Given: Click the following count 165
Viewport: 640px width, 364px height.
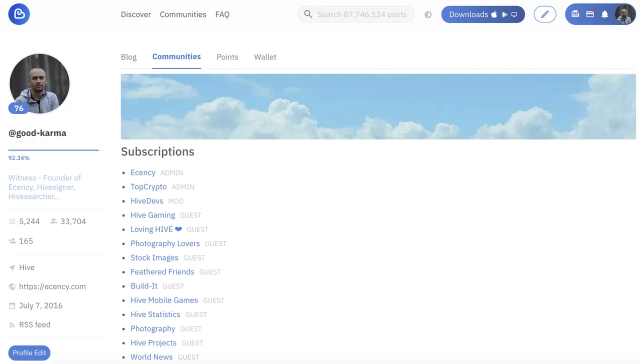Looking at the screenshot, I should click(x=26, y=241).
